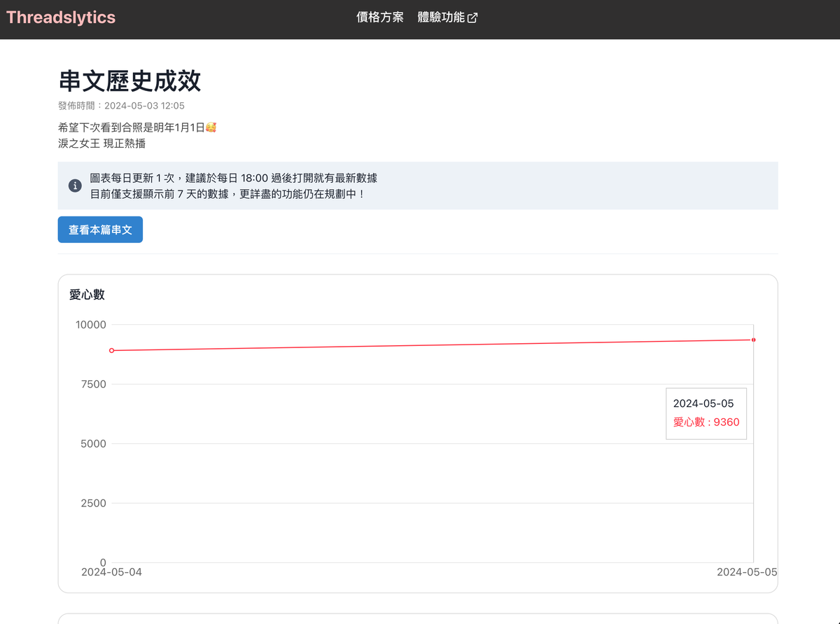
Task: Click the 2024-05-04 data point on the chart
Action: pos(112,350)
